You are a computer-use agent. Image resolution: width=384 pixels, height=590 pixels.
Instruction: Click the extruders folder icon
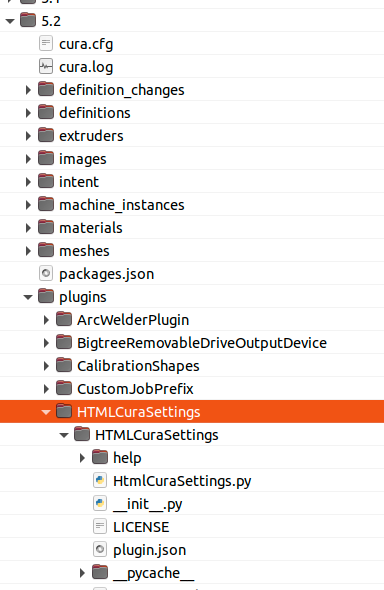[46, 135]
